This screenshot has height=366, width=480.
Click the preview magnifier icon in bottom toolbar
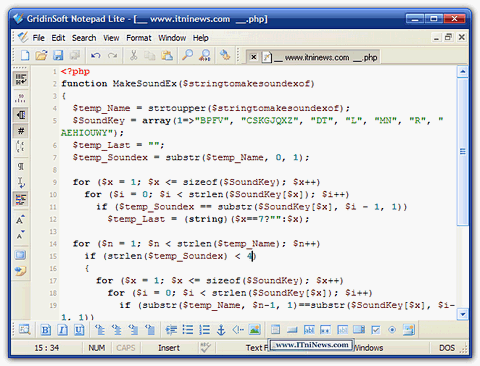tap(25, 330)
